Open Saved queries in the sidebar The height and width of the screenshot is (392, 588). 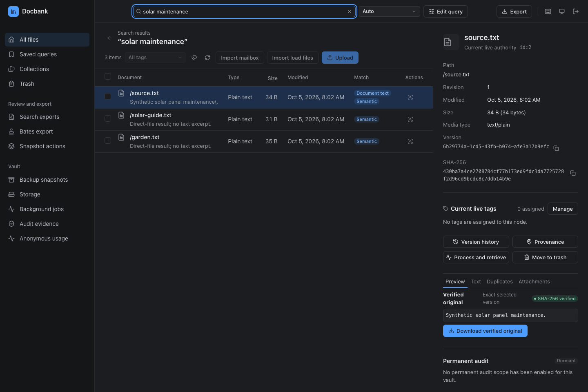(47, 54)
